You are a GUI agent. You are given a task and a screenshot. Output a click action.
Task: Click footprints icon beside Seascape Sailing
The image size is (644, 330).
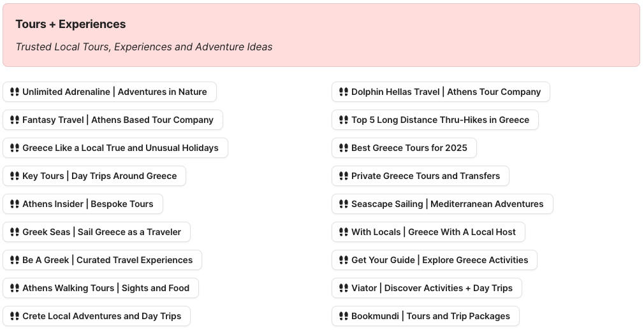point(344,204)
